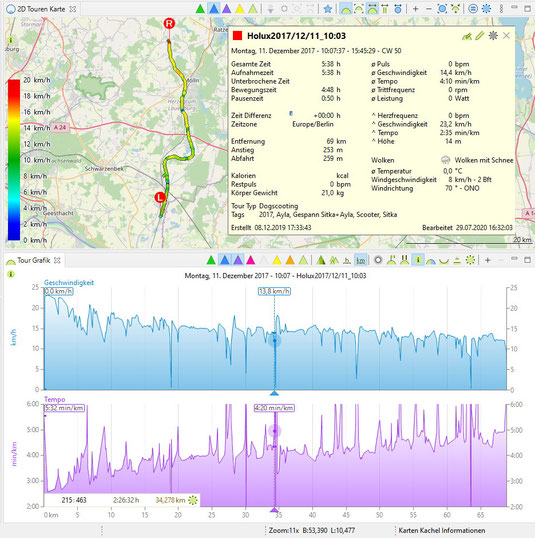The image size is (535, 538).
Task: Select purple pace color mode in map toolbar
Action: pos(226,9)
